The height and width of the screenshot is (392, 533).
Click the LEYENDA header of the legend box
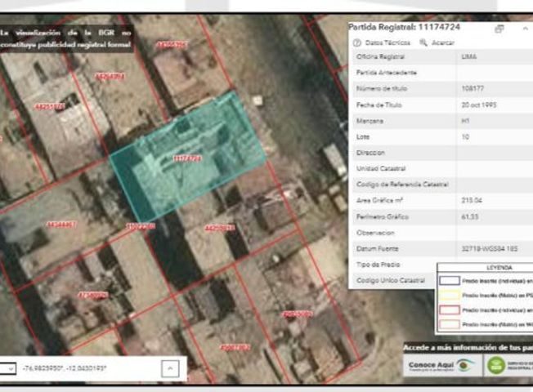[x=499, y=268]
